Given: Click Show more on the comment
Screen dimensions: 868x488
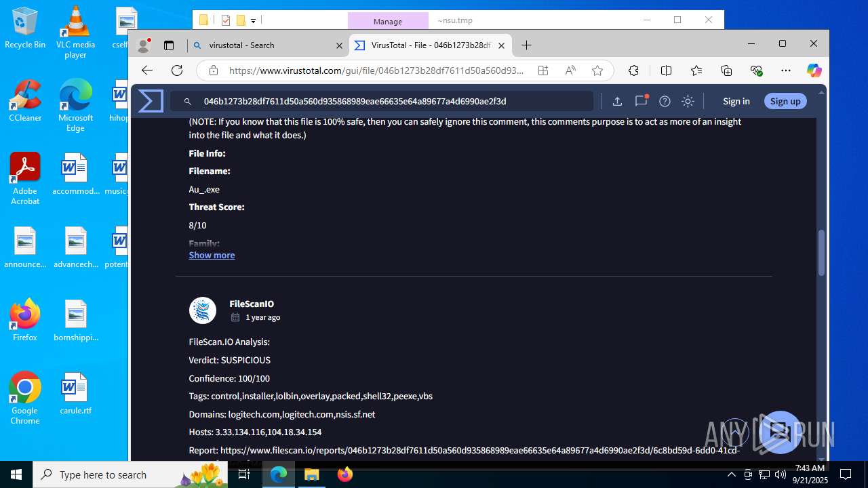Looking at the screenshot, I should point(212,255).
